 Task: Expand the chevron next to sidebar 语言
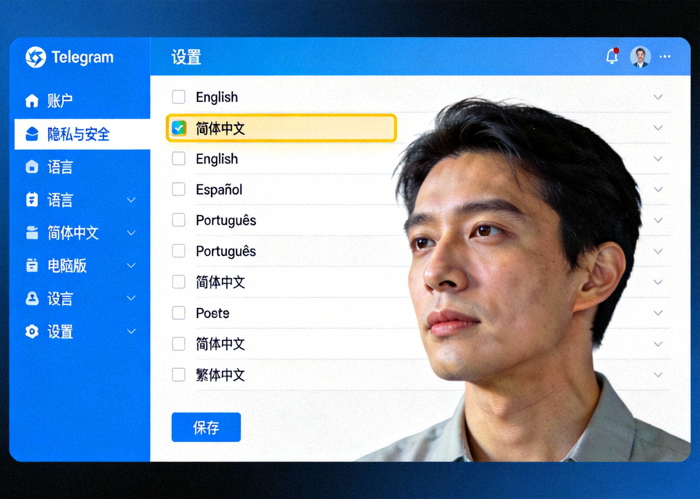click(x=131, y=200)
